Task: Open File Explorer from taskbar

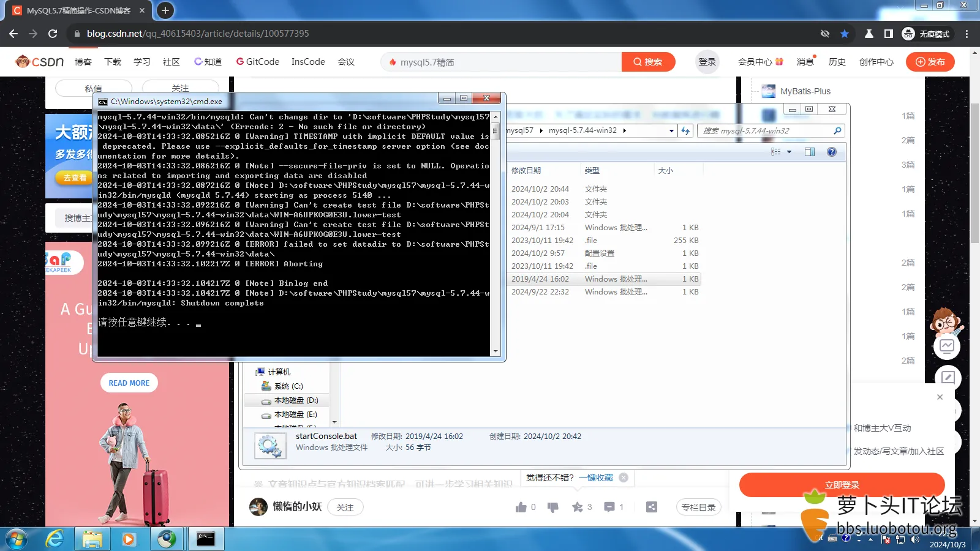Action: point(92,539)
